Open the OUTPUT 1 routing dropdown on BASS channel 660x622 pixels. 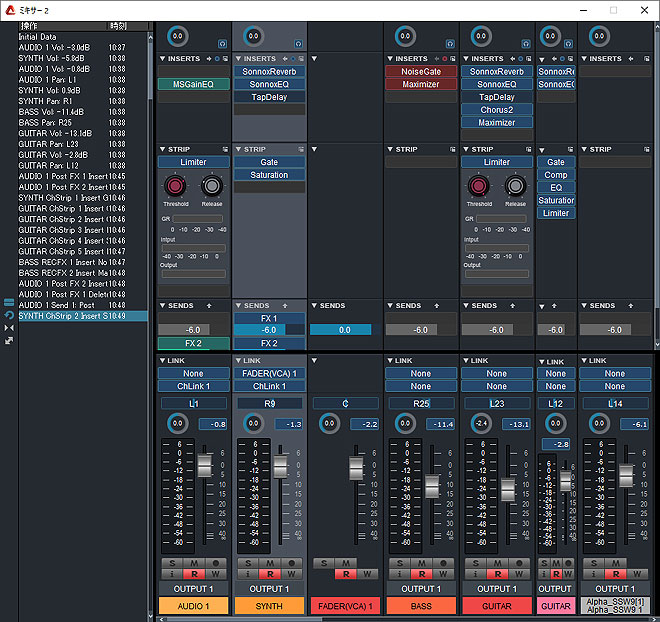point(421,589)
